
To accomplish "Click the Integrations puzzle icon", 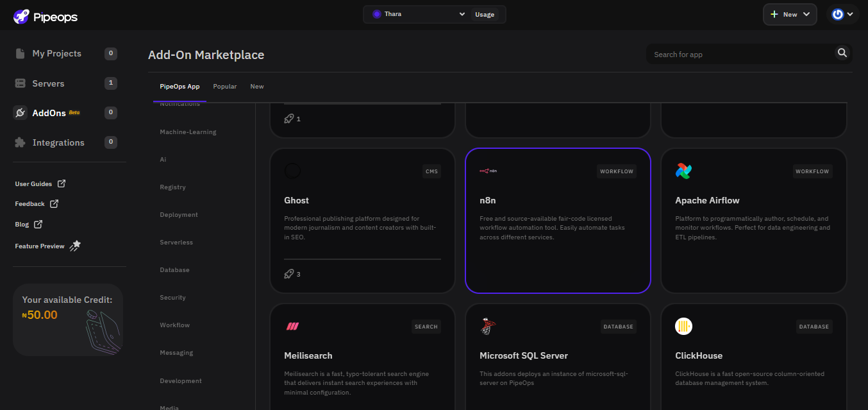I will [x=20, y=142].
